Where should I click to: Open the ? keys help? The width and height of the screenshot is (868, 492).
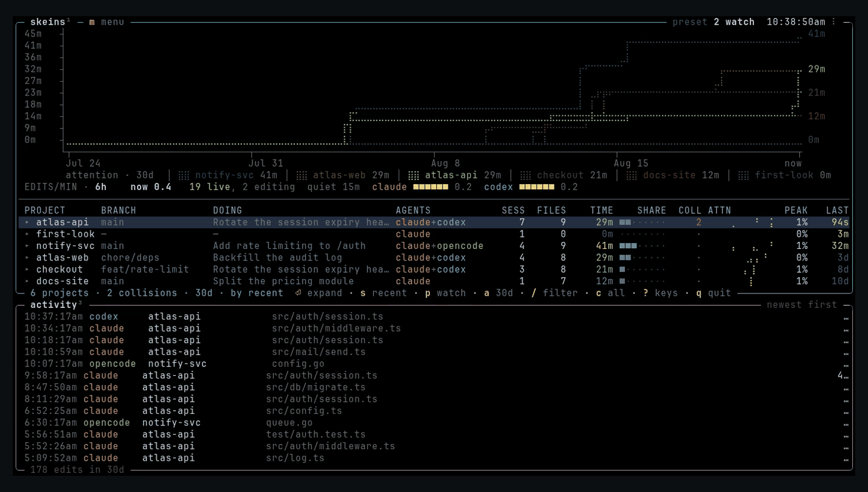[x=660, y=293]
